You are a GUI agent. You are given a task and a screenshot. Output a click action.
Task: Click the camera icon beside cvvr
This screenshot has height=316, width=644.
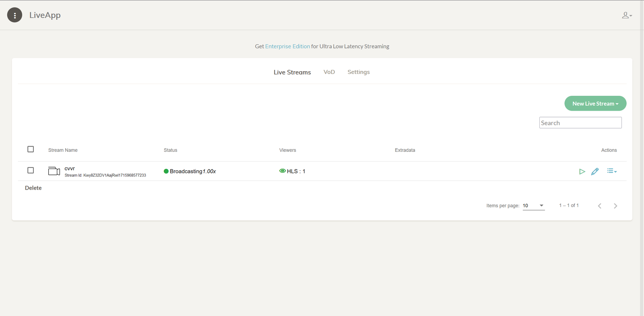(54, 171)
